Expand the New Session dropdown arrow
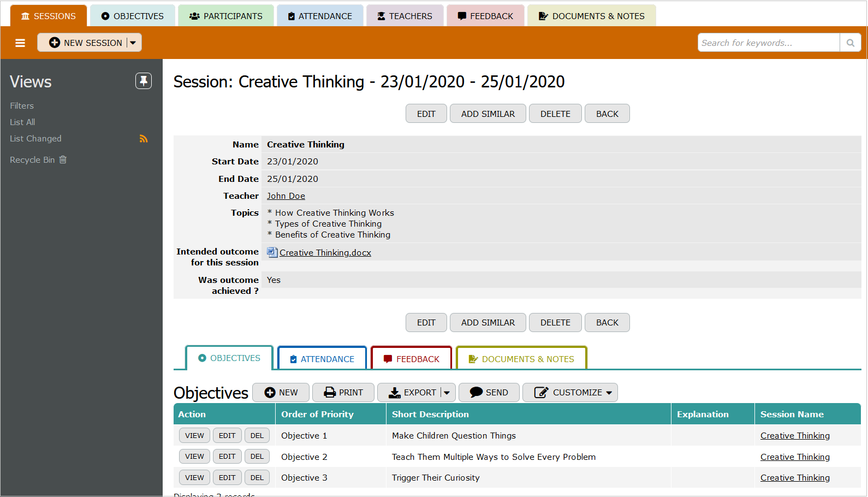Image resolution: width=868 pixels, height=497 pixels. click(x=133, y=43)
